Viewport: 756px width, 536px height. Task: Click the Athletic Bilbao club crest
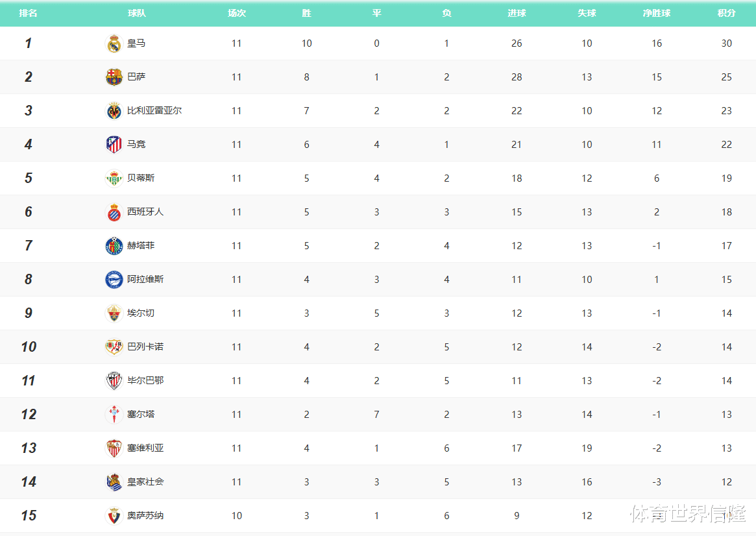pyautogui.click(x=114, y=381)
